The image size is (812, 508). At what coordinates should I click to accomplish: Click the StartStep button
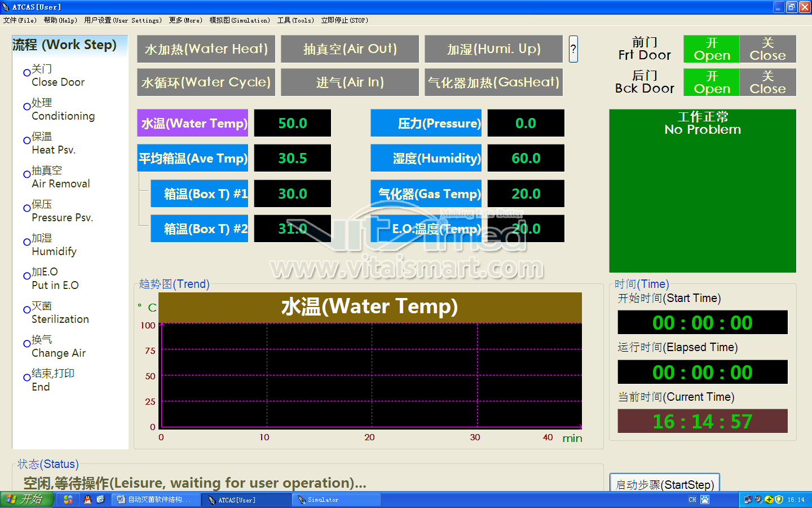tap(664, 484)
